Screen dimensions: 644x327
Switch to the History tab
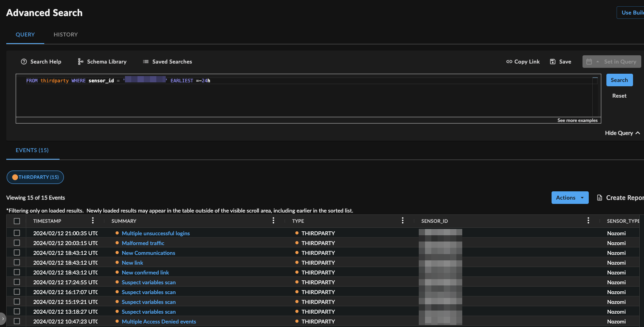tap(66, 35)
